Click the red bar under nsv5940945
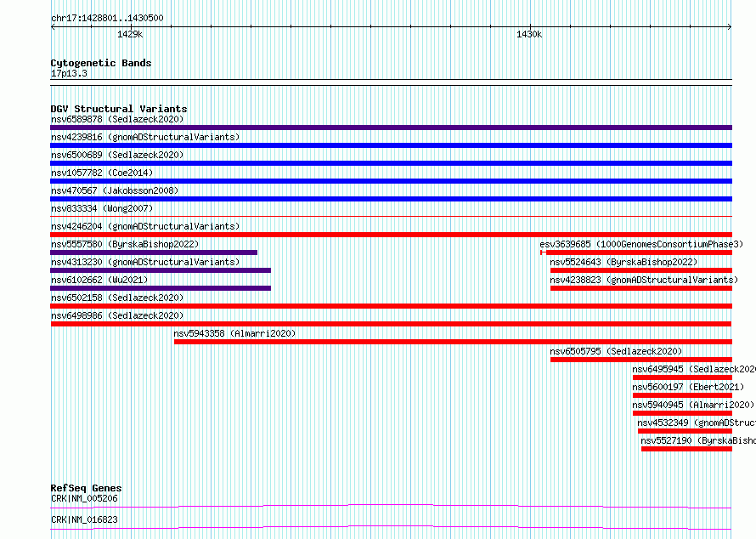The image size is (756, 539). [x=682, y=413]
